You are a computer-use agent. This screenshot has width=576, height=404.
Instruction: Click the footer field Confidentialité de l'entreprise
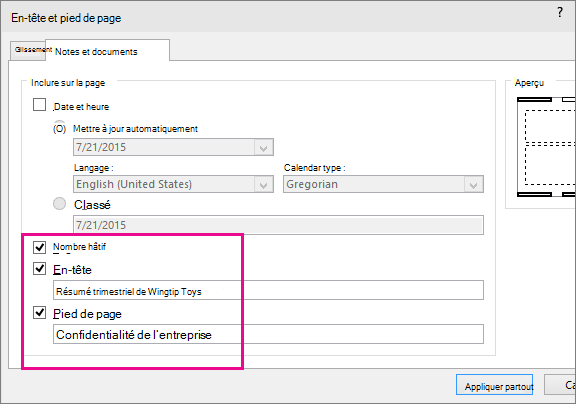268,334
